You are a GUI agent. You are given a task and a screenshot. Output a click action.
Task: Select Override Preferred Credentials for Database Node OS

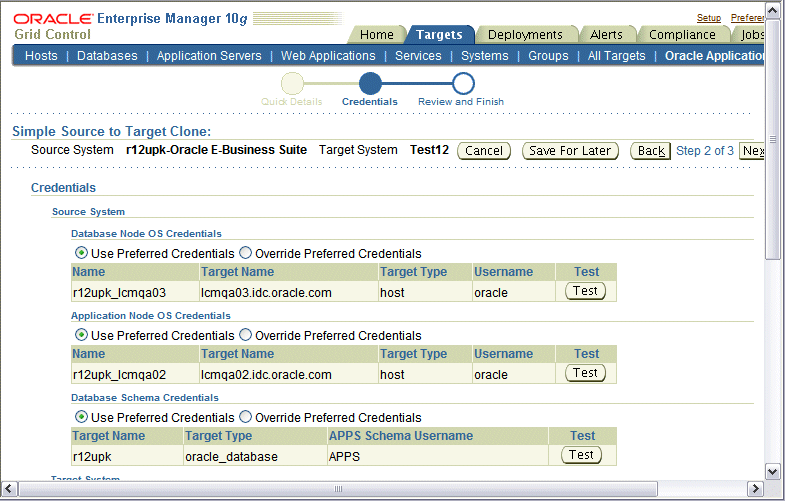tap(245, 253)
